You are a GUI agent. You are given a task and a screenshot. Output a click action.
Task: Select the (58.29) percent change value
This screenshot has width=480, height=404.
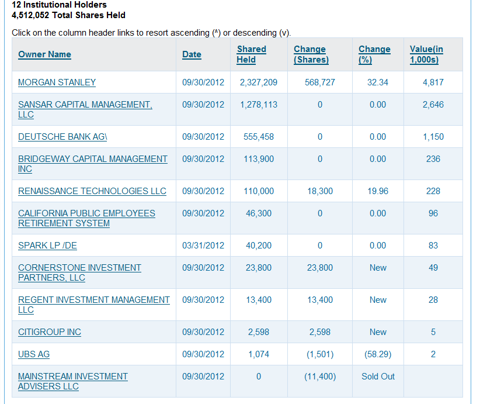point(378,354)
